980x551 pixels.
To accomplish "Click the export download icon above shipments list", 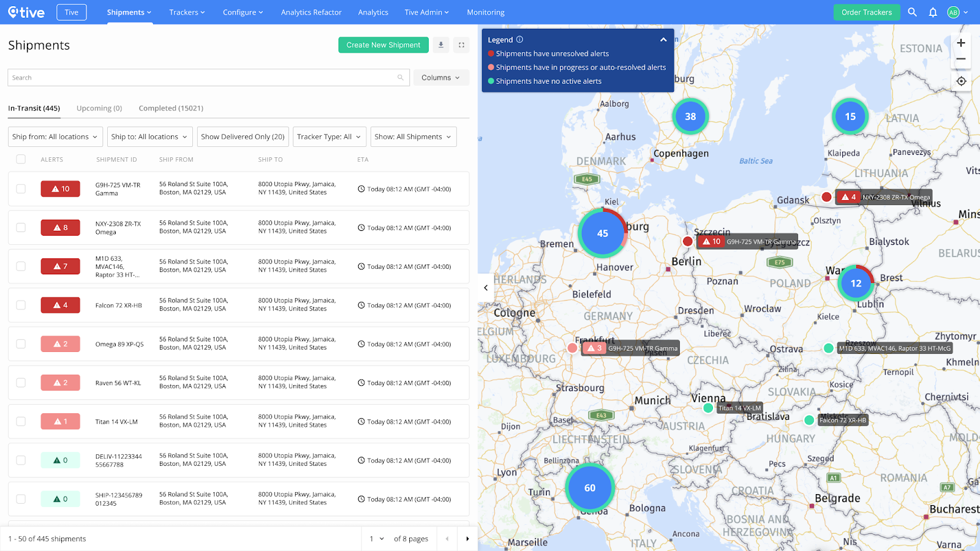I will pos(440,45).
